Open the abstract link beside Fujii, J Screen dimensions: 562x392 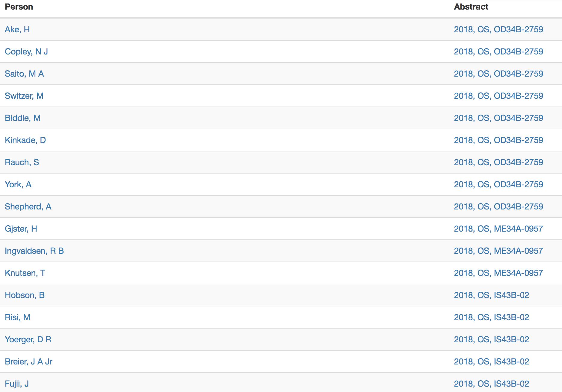[x=491, y=384]
